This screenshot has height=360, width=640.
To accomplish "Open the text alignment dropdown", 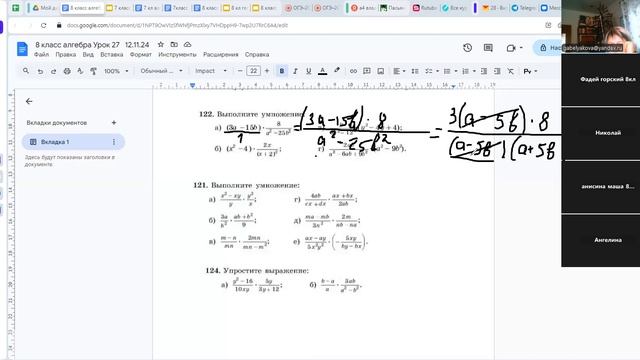I will click(x=399, y=71).
